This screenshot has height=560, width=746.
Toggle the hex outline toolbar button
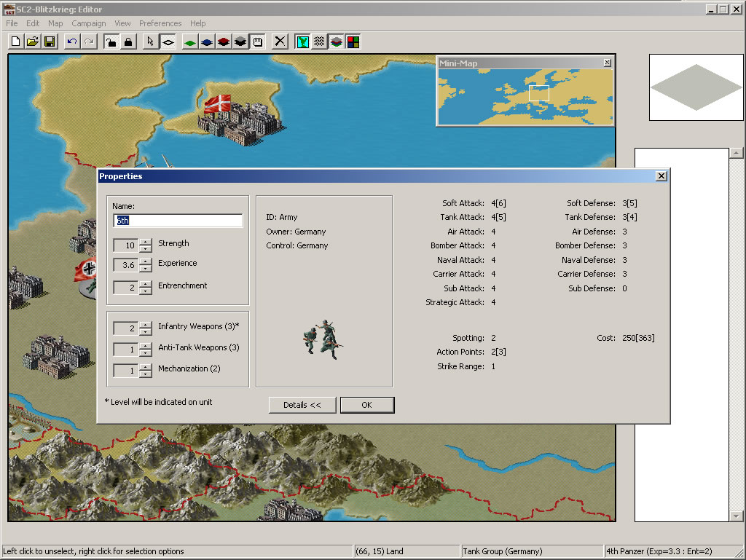pyautogui.click(x=168, y=42)
